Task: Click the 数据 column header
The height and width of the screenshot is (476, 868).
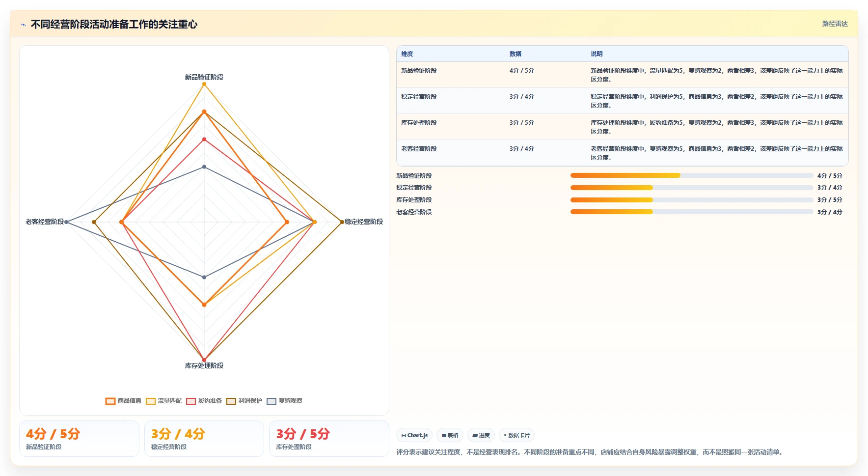Action: pos(515,54)
